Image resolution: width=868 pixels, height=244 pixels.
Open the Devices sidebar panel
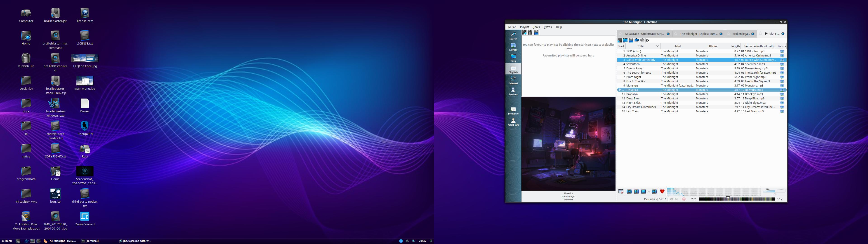[x=513, y=91]
